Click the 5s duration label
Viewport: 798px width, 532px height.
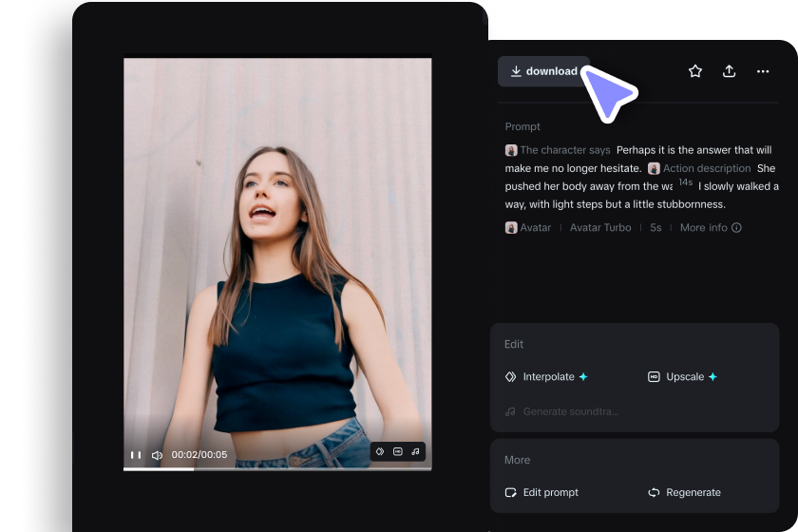click(656, 228)
